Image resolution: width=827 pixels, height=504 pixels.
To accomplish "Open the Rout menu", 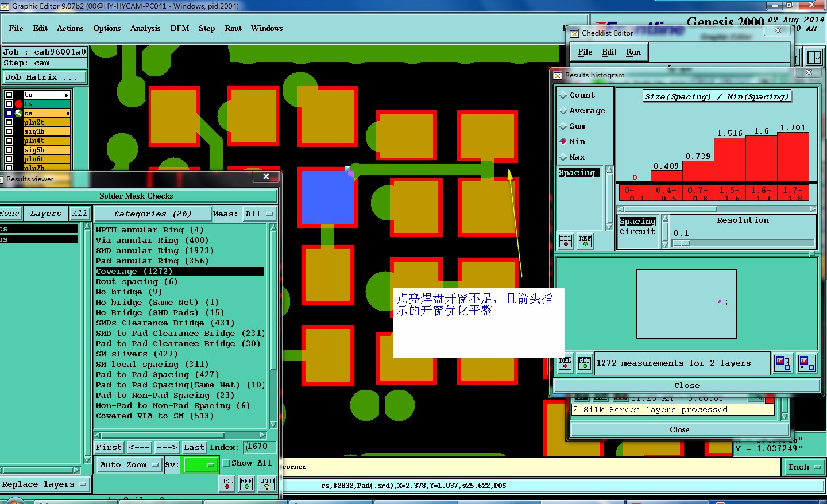I will point(233,28).
